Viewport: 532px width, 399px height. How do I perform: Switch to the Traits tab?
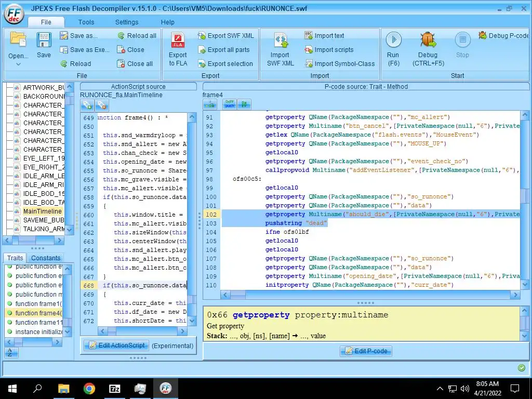tap(15, 258)
